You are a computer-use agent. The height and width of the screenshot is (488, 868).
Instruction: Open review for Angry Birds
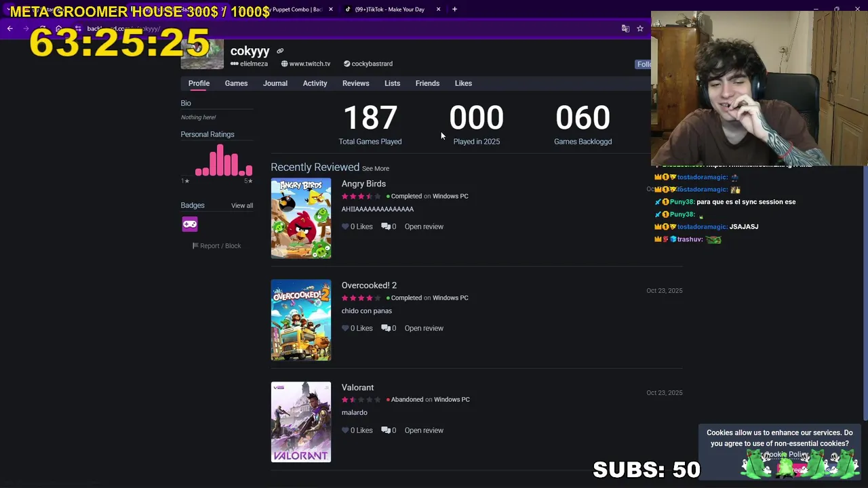click(x=424, y=227)
